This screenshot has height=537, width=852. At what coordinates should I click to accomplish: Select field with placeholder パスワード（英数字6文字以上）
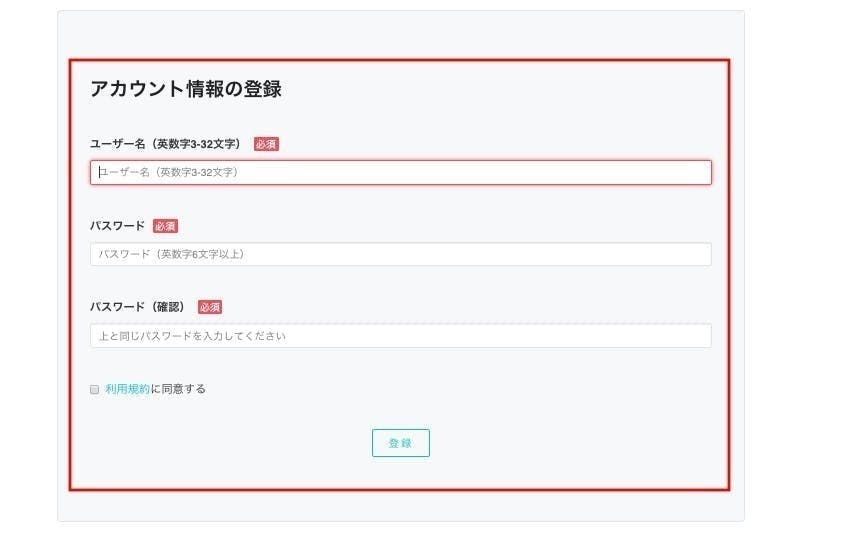pos(400,254)
